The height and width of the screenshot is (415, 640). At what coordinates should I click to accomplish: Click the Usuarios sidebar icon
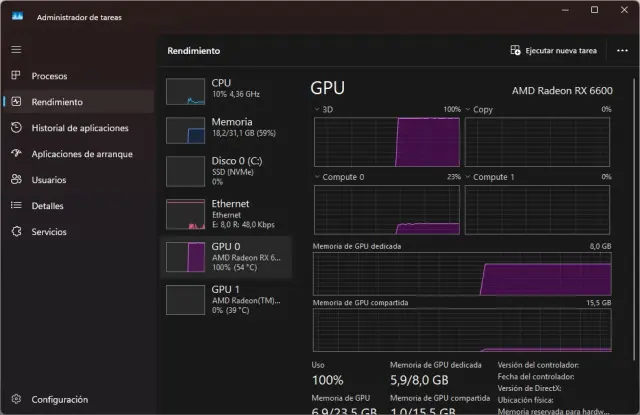15,179
